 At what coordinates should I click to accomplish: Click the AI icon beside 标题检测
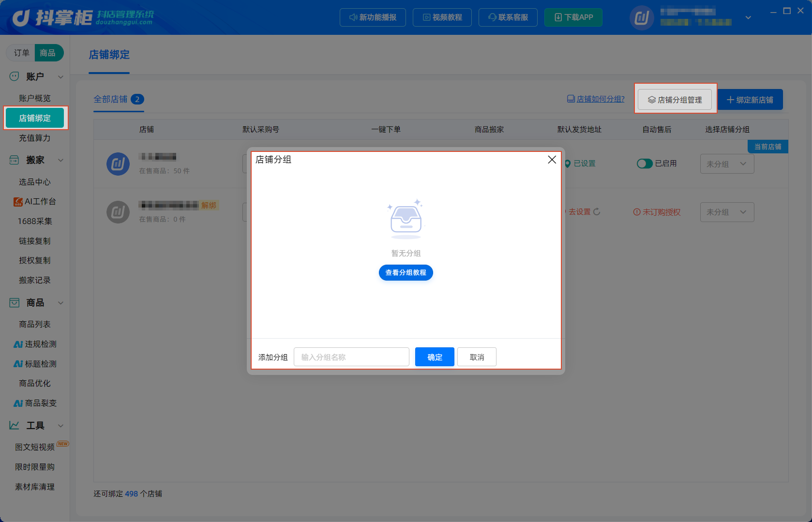pyautogui.click(x=18, y=364)
